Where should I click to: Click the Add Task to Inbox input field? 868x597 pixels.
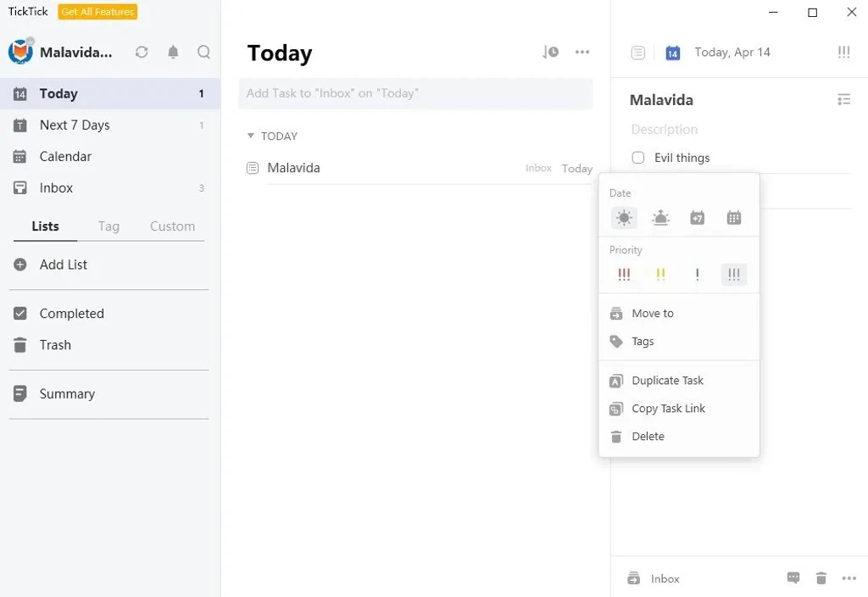(415, 93)
